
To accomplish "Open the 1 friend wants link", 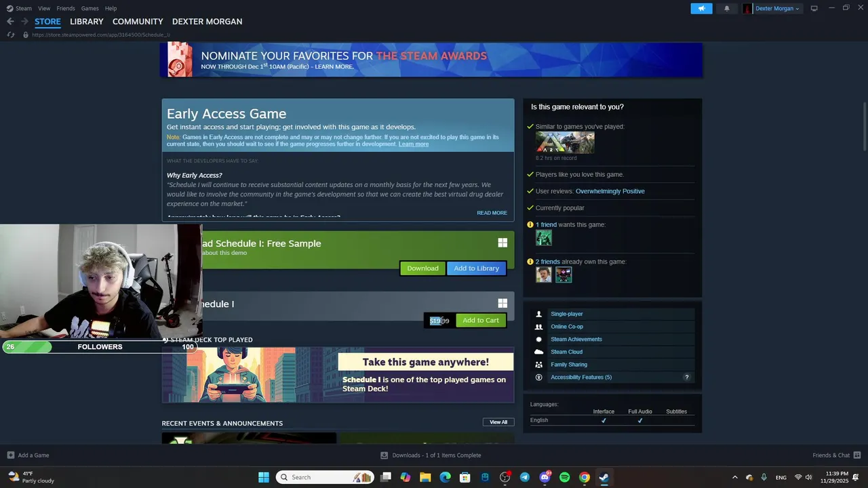I will click(x=546, y=224).
